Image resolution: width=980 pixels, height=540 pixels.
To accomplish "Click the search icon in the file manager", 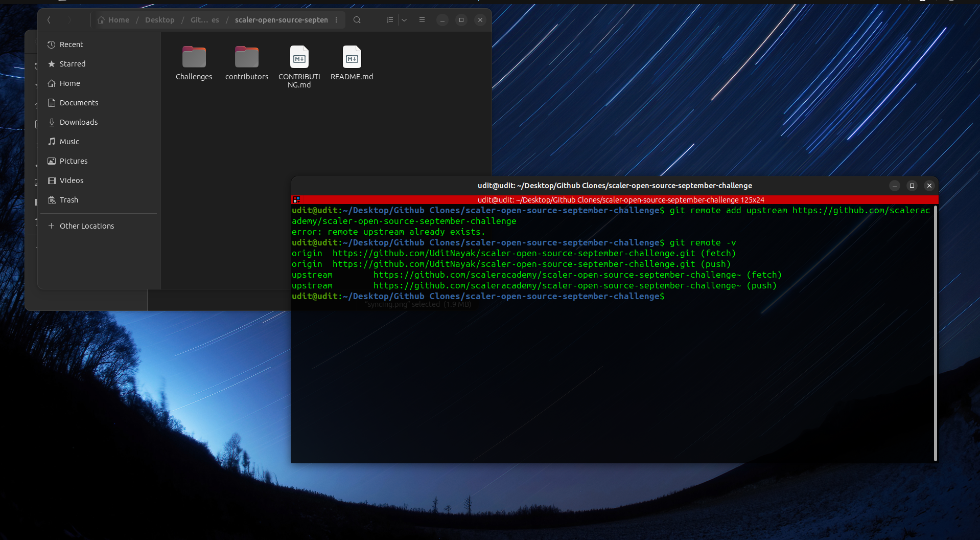I will point(357,20).
